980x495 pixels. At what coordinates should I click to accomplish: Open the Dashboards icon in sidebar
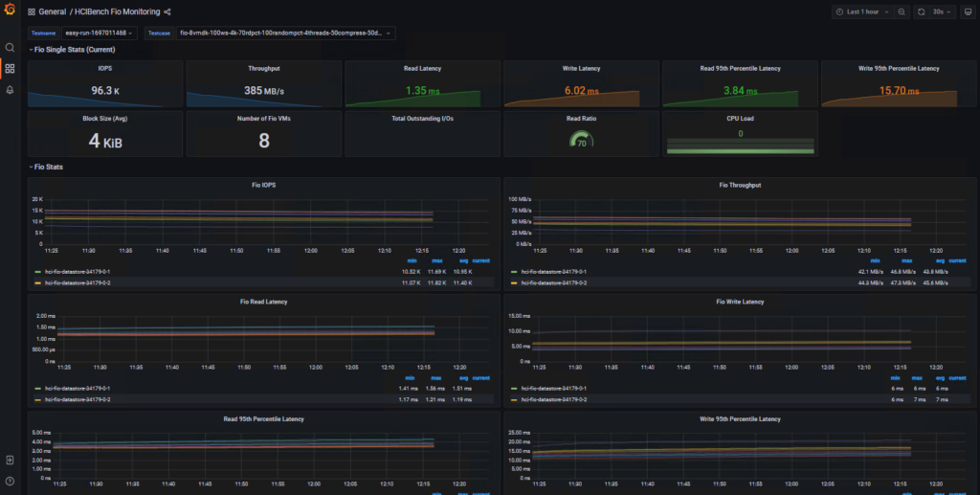10,69
